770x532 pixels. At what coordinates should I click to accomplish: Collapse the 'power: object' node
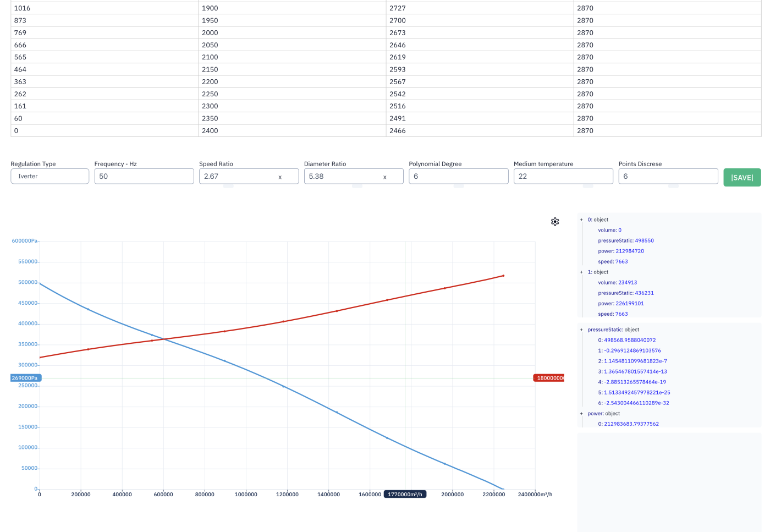(581, 413)
